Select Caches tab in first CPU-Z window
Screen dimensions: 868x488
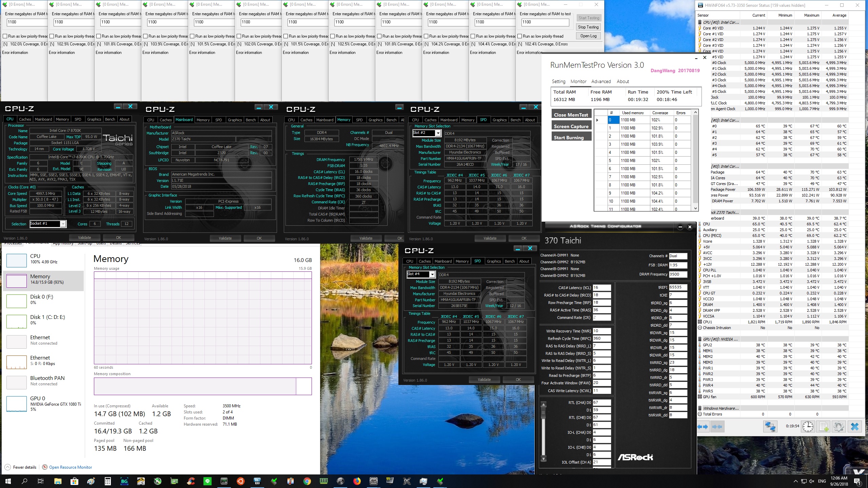point(25,119)
